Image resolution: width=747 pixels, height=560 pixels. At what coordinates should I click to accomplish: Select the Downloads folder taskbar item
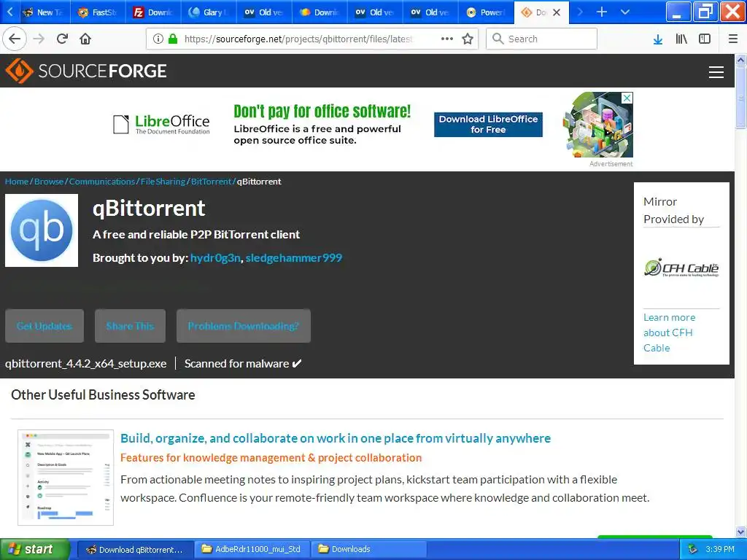(x=369, y=550)
